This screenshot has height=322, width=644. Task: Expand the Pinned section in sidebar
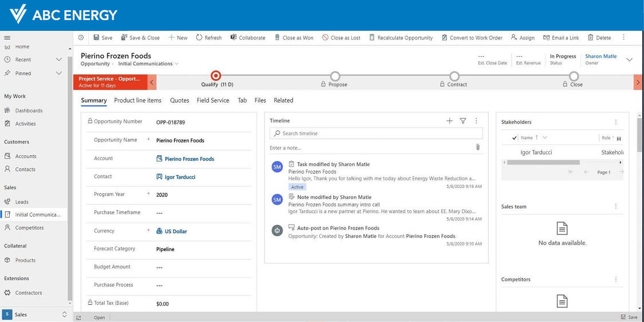58,73
